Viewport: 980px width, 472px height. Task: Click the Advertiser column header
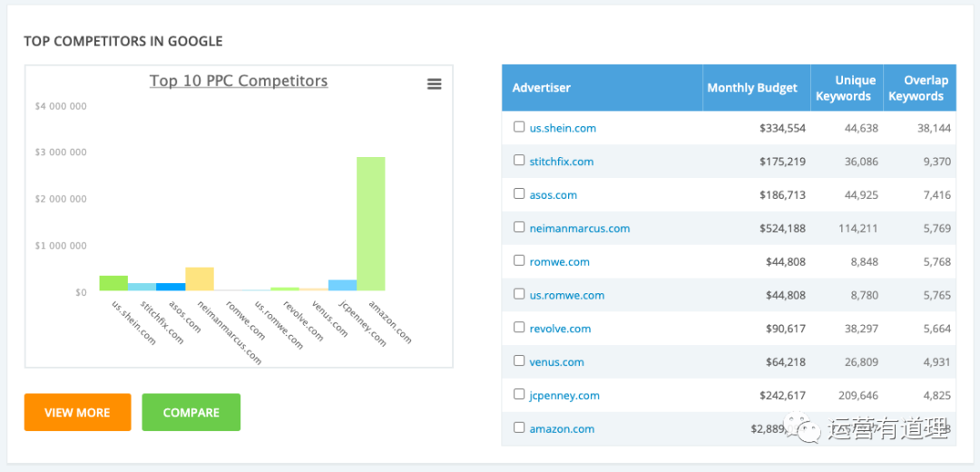[x=542, y=88]
